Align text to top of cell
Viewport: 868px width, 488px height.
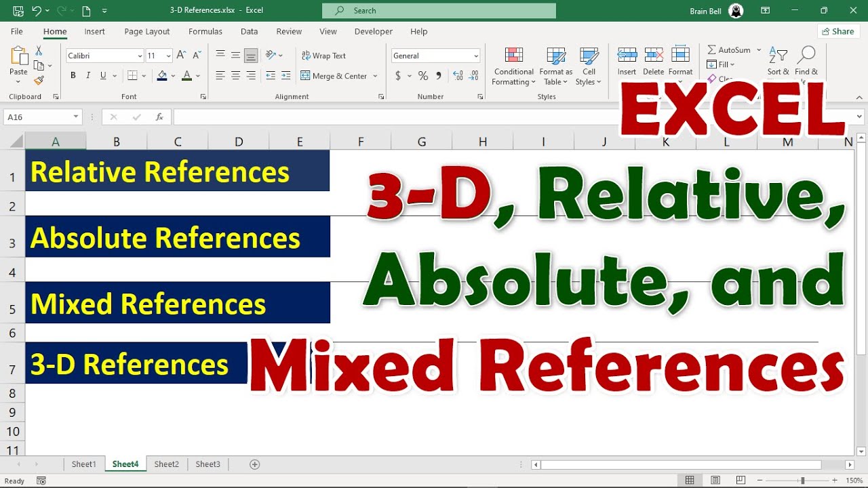[x=220, y=56]
